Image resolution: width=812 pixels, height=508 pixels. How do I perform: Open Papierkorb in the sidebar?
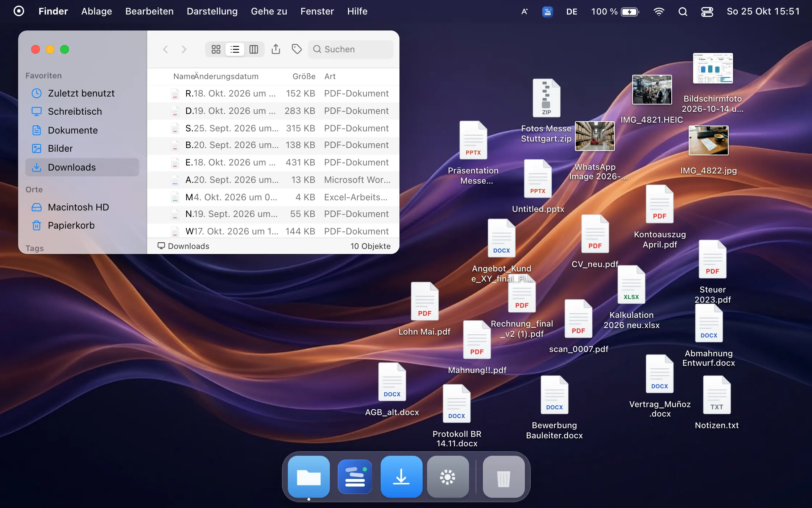82,225
